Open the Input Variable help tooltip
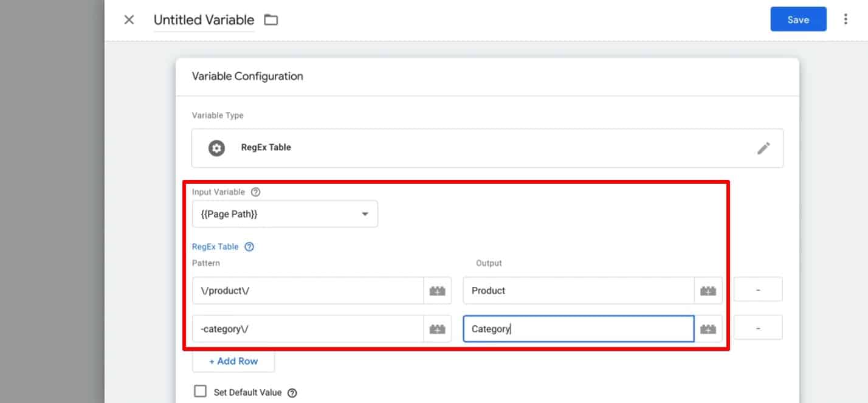Viewport: 868px width, 403px height. 255,191
